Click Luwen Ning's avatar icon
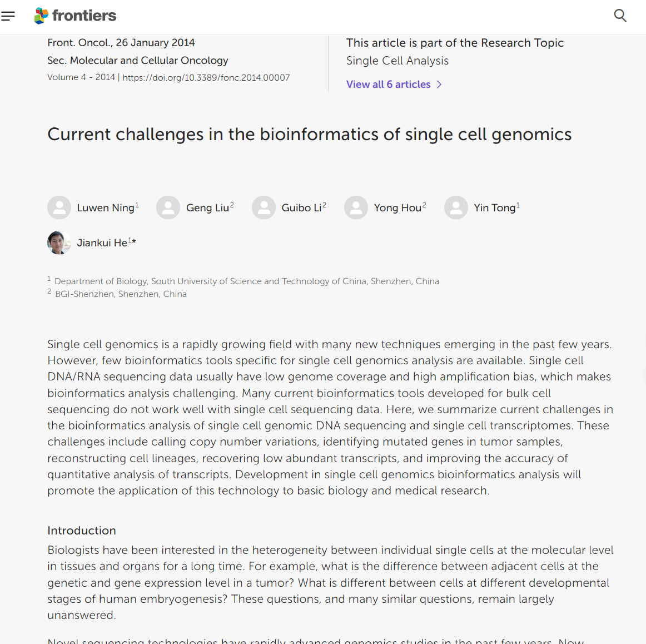The width and height of the screenshot is (646, 644). click(x=59, y=207)
